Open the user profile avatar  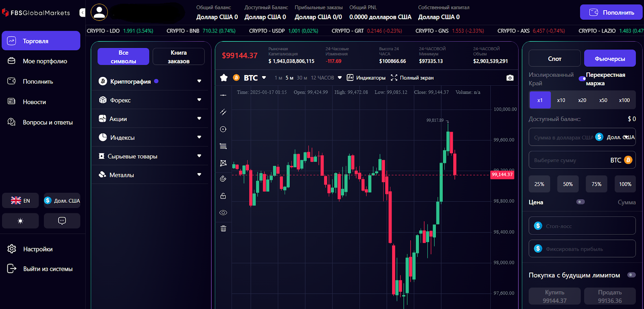[99, 12]
